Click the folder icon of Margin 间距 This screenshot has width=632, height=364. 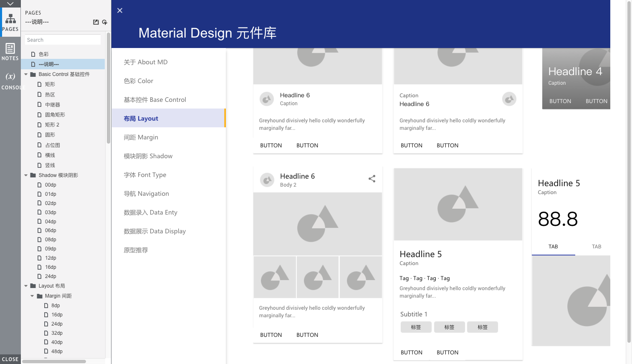click(x=40, y=296)
